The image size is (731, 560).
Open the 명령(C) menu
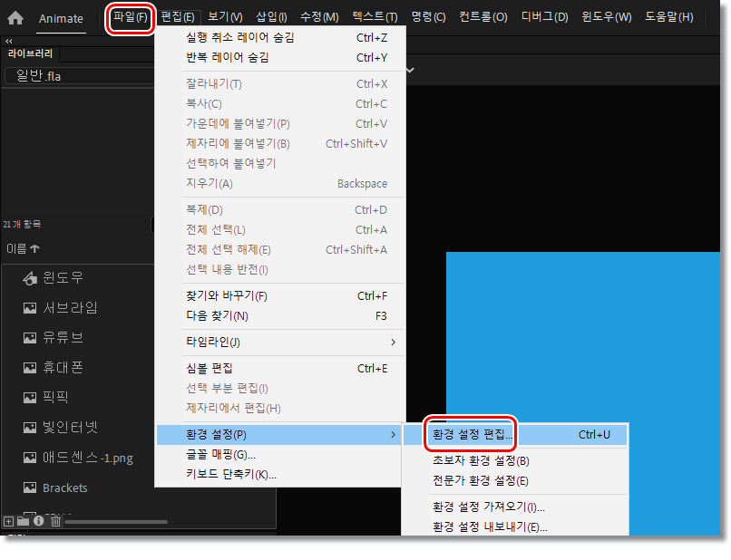[x=428, y=18]
